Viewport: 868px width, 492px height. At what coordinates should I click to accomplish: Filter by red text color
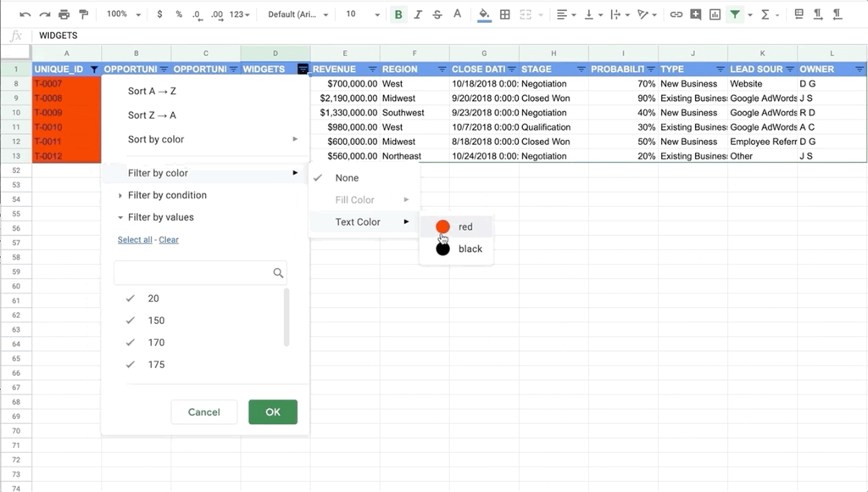point(456,227)
